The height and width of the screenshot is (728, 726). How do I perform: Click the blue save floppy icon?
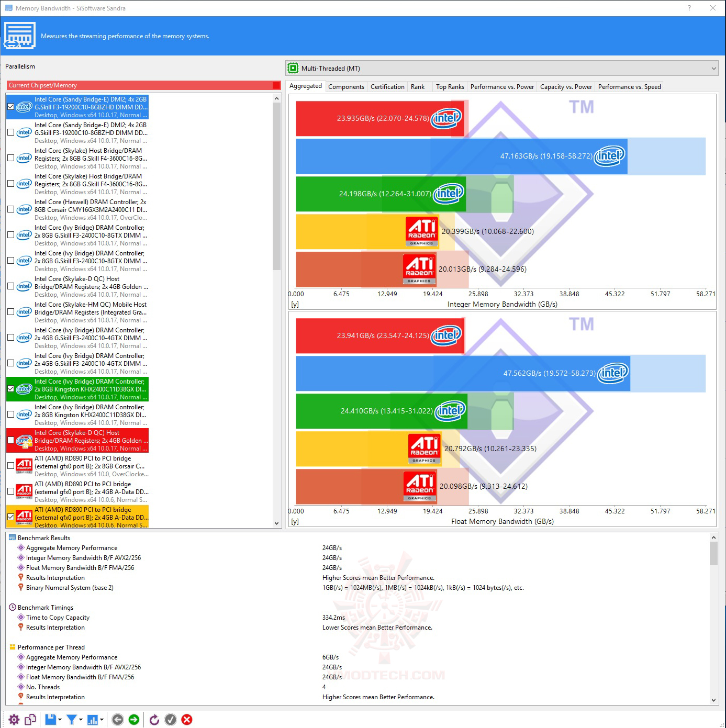(x=50, y=720)
